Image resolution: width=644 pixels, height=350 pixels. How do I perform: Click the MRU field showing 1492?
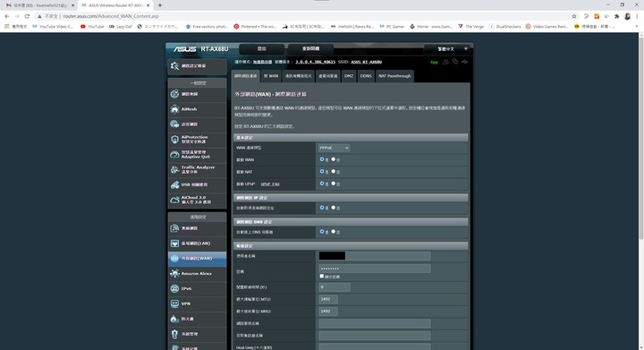[328, 312]
